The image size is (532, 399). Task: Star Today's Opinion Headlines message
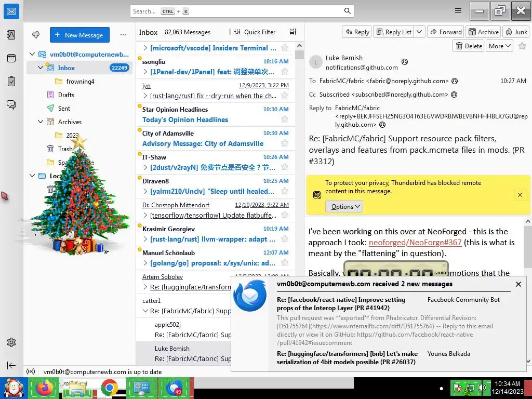pyautogui.click(x=285, y=119)
